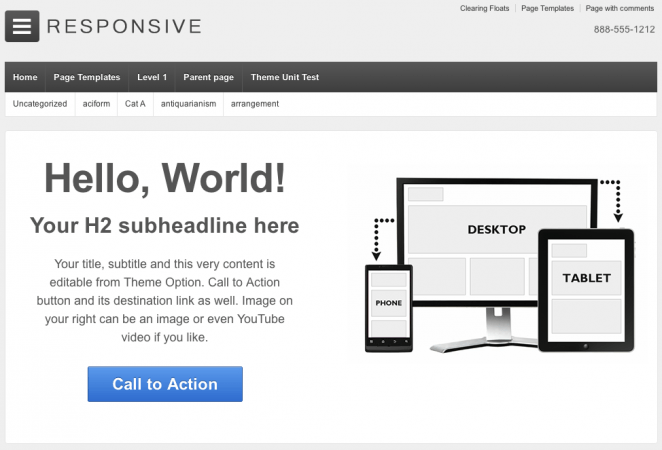Open the antiquarianism category
Viewport: 662px width, 450px height.
[188, 104]
